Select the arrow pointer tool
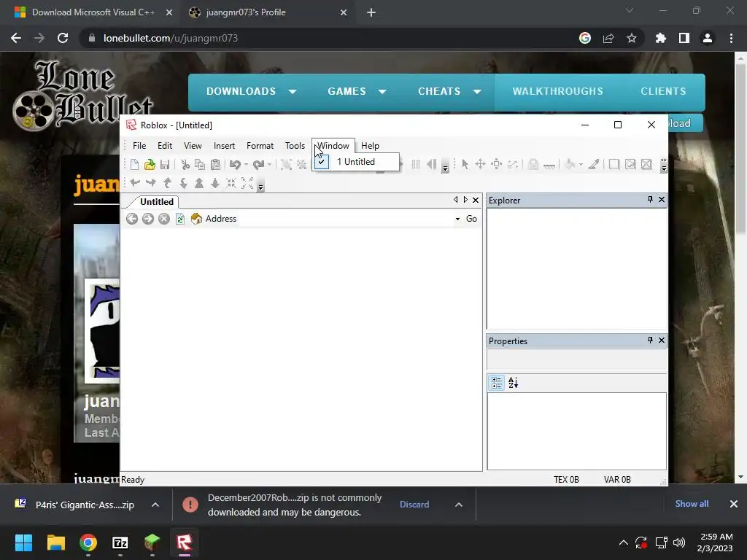 click(465, 165)
